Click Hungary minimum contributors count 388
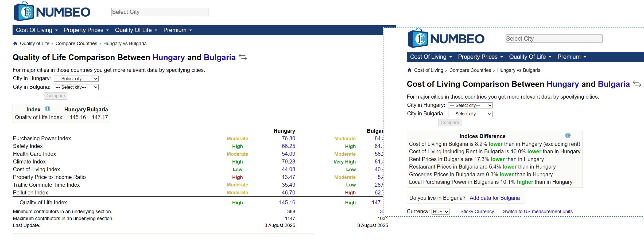This screenshot has width=644, height=246. [x=291, y=212]
